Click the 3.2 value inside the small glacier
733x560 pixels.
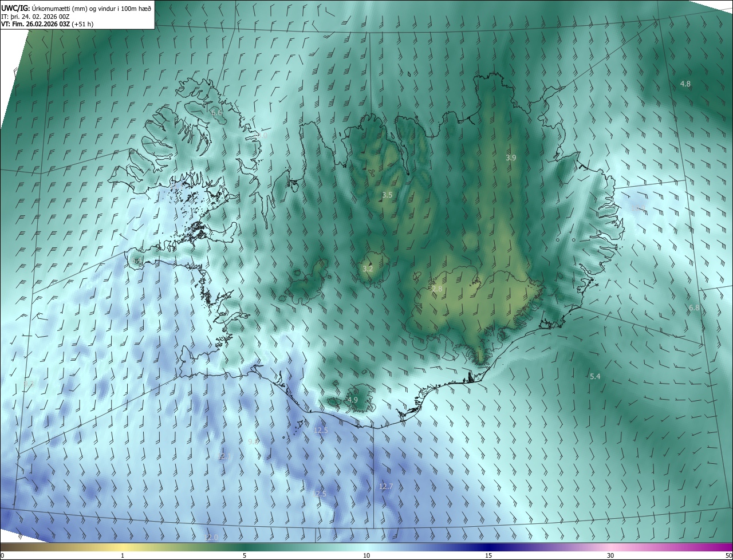(368, 269)
